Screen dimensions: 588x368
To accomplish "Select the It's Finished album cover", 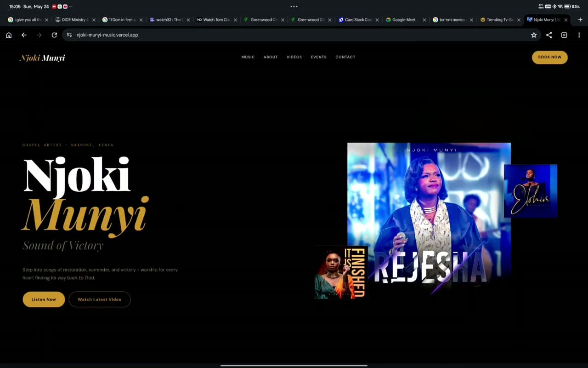I will coord(341,272).
